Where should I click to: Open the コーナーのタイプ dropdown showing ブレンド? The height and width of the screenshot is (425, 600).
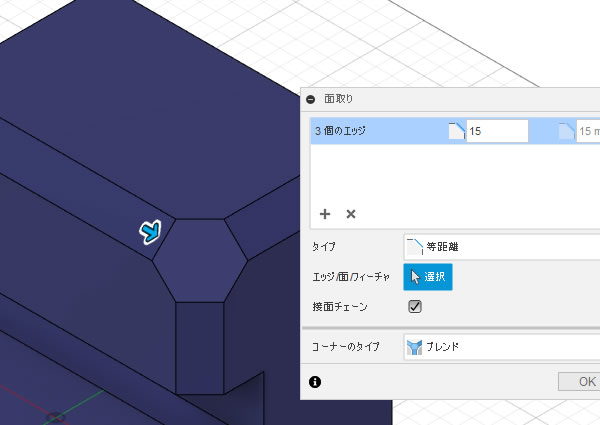tap(502, 347)
